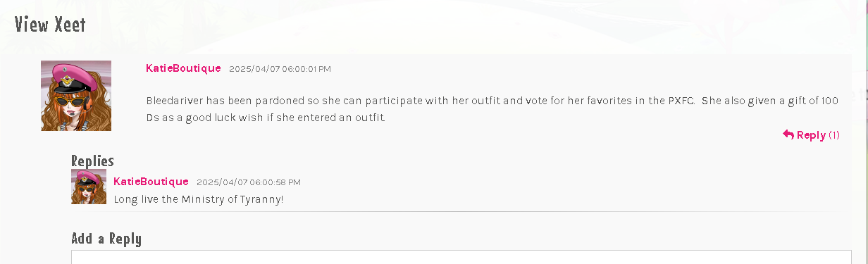868x264 pixels.
Task: Click the word PXFC in the xeet text
Action: [680, 101]
